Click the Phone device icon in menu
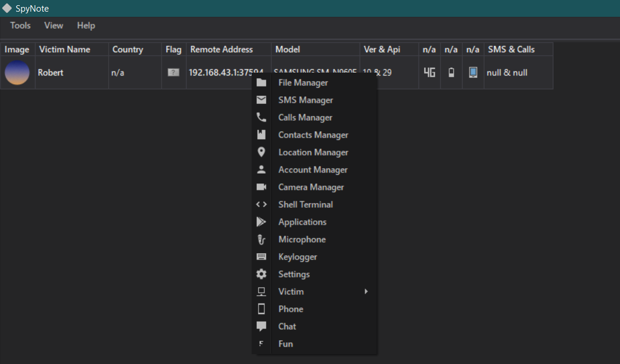 [x=261, y=309]
